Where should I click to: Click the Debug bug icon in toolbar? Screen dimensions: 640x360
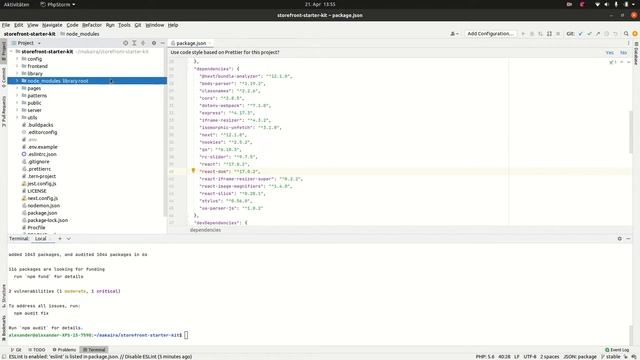[x=532, y=34]
